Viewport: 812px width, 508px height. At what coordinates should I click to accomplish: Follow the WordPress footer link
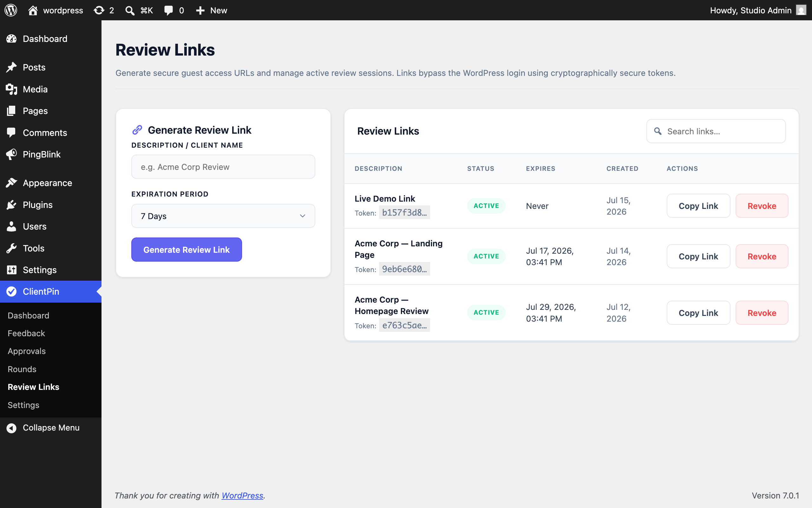point(242,495)
